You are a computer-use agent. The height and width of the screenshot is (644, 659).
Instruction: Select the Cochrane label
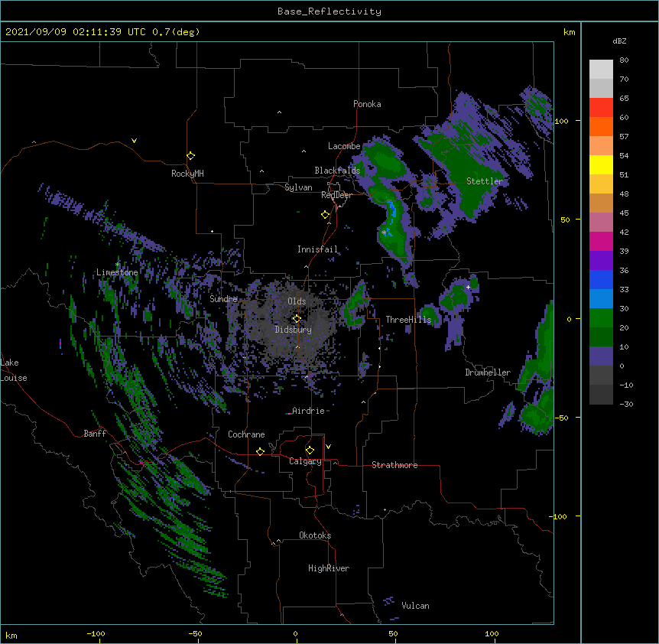click(246, 434)
